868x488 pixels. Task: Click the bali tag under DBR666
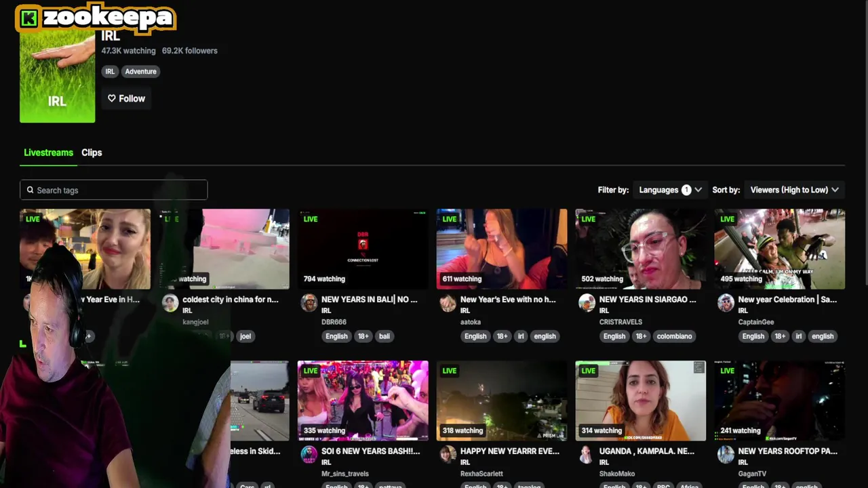tap(384, 336)
